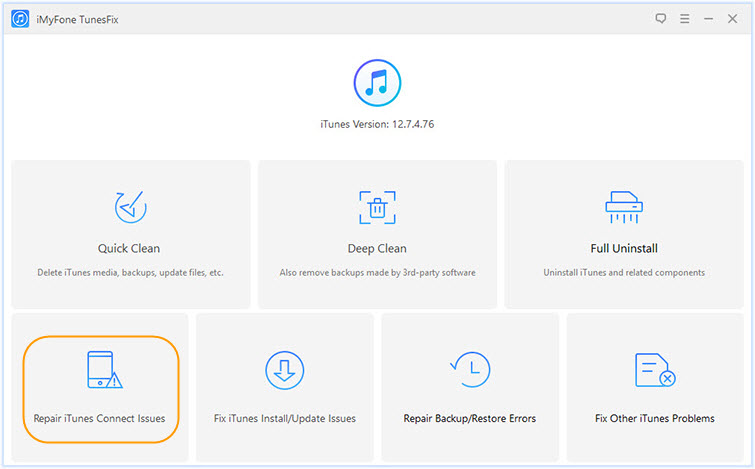The height and width of the screenshot is (469, 755).
Task: Click the large iTunes music note icon
Action: point(377,83)
